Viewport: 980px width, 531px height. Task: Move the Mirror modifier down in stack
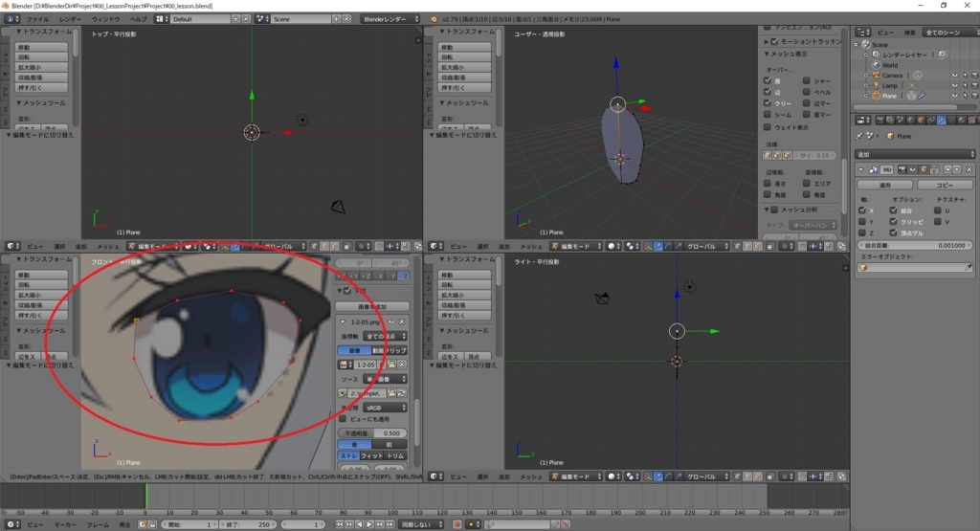[x=957, y=169]
